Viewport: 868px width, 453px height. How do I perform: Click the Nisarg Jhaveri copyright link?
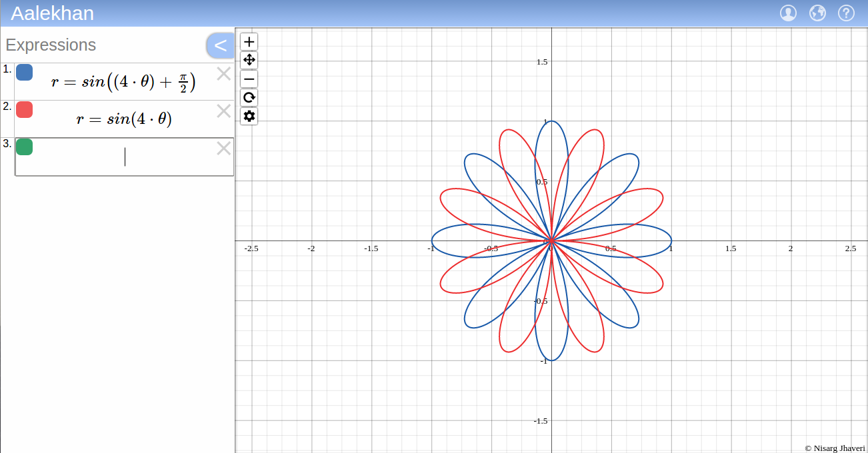[x=835, y=448]
